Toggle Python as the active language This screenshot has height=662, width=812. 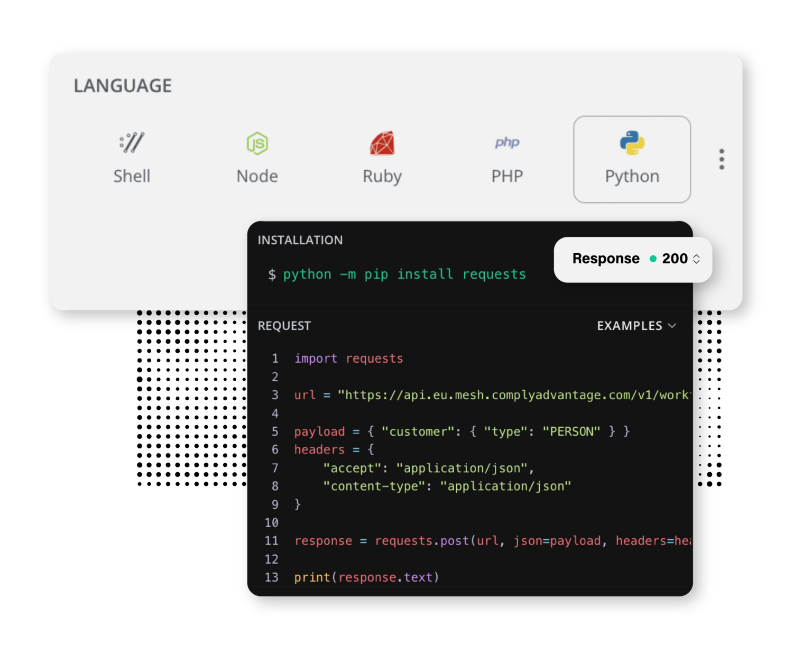(632, 159)
